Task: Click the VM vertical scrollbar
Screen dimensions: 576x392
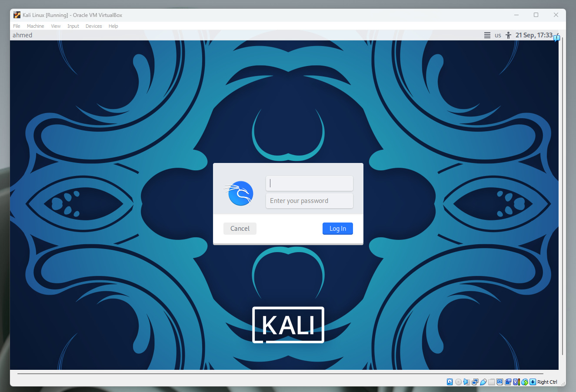Action: click(563, 196)
